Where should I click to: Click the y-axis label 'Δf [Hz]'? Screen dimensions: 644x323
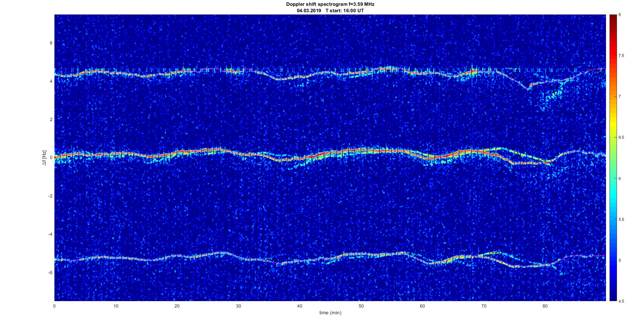coord(44,158)
